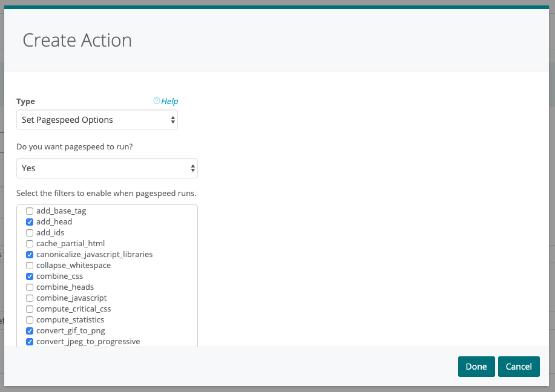Open the Type dropdown
This screenshot has height=392, width=555.
click(x=97, y=120)
